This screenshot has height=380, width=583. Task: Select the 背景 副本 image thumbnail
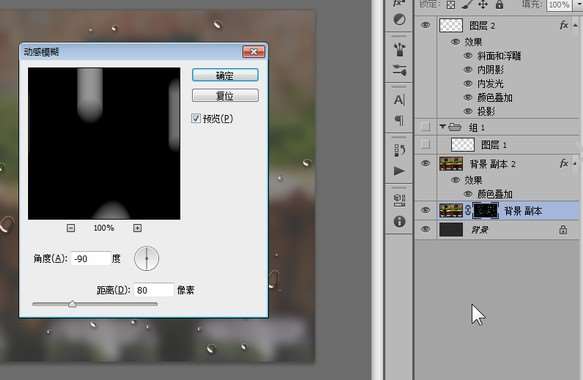[451, 210]
